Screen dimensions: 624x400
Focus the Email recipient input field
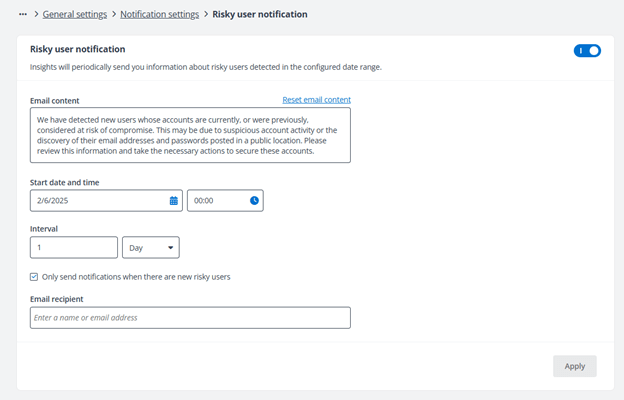point(190,318)
